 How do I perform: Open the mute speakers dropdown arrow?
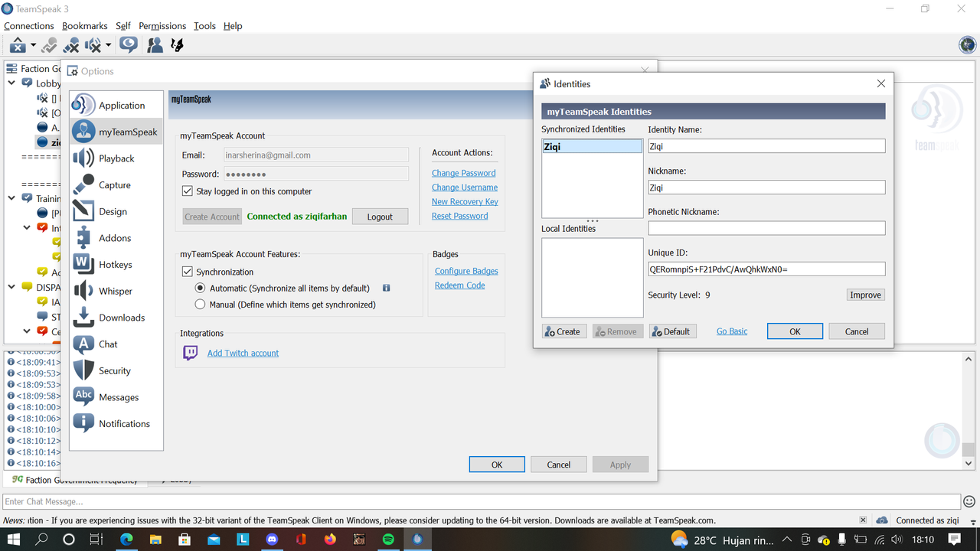108,46
